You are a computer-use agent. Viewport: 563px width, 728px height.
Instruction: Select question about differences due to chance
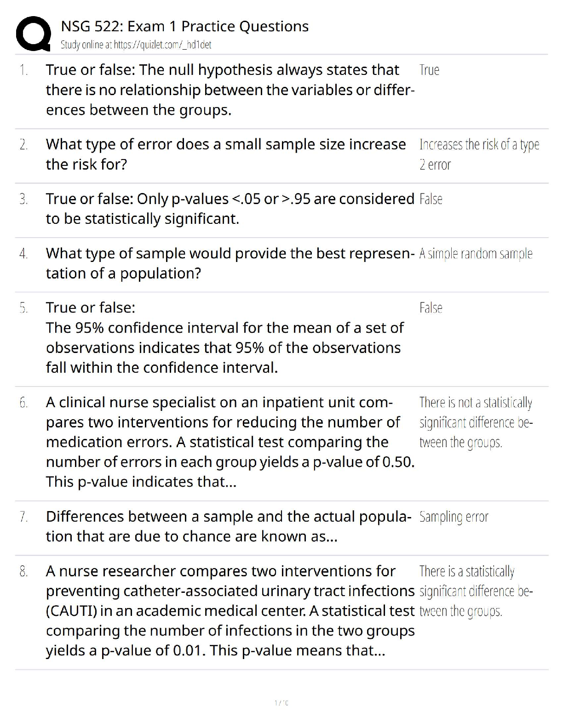point(229,526)
